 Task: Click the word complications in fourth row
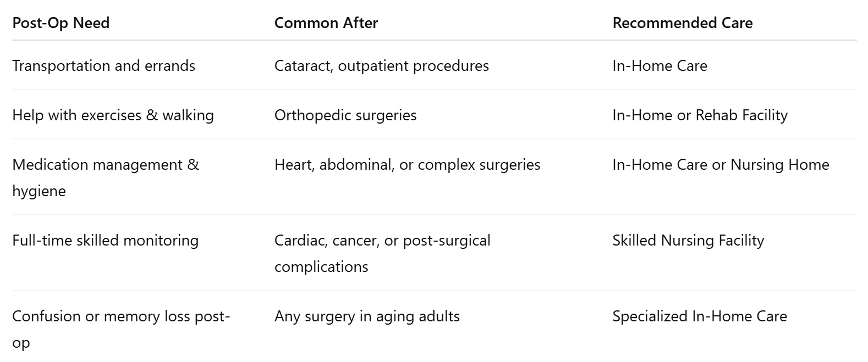coord(321,267)
